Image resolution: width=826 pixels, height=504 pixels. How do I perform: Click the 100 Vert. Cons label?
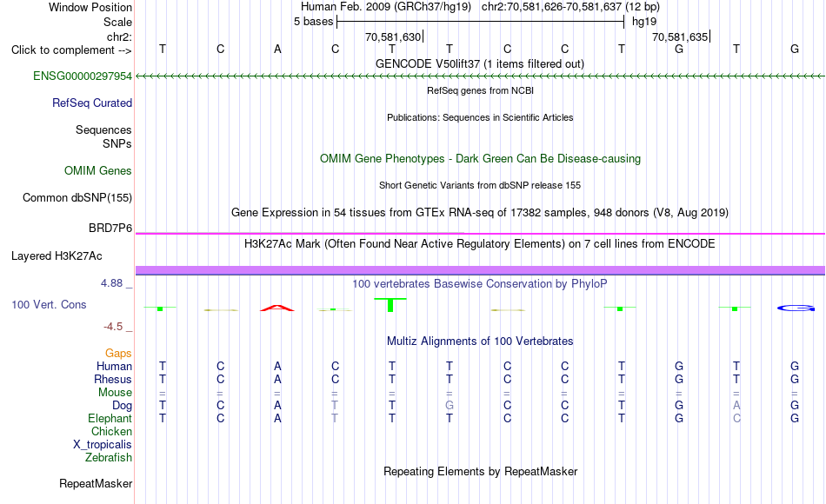49,305
